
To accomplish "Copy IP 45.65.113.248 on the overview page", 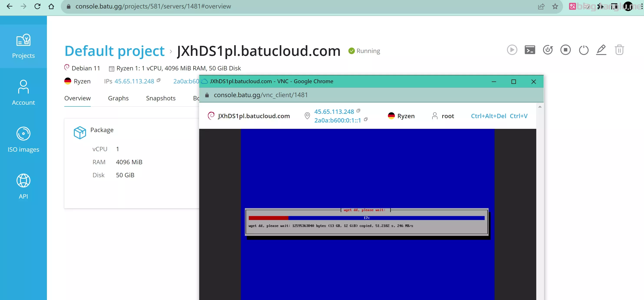I will point(159,80).
